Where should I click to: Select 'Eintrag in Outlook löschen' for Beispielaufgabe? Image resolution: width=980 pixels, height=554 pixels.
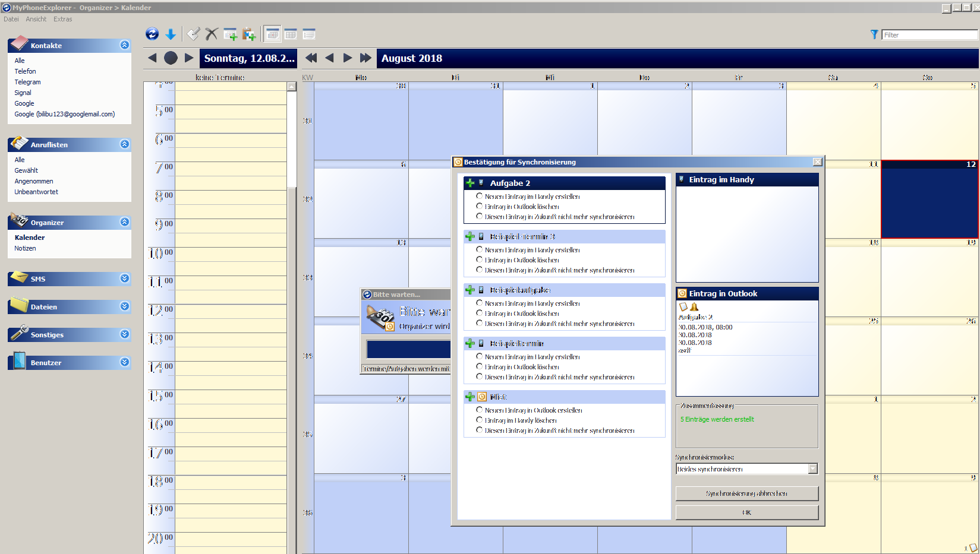479,313
